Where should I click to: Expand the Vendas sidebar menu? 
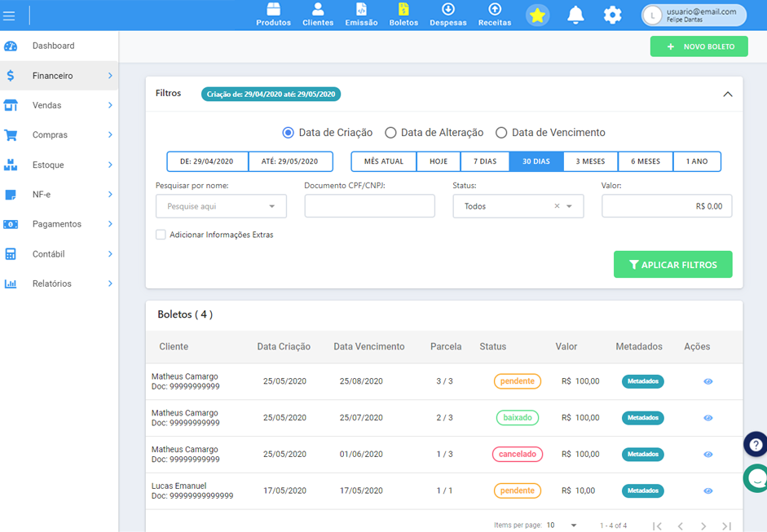pos(59,105)
